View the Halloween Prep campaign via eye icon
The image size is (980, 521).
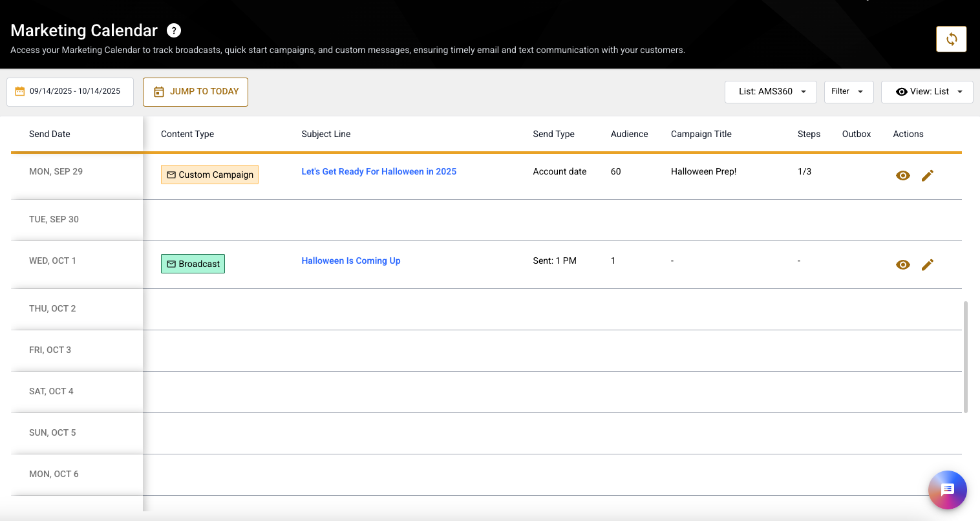(x=903, y=176)
